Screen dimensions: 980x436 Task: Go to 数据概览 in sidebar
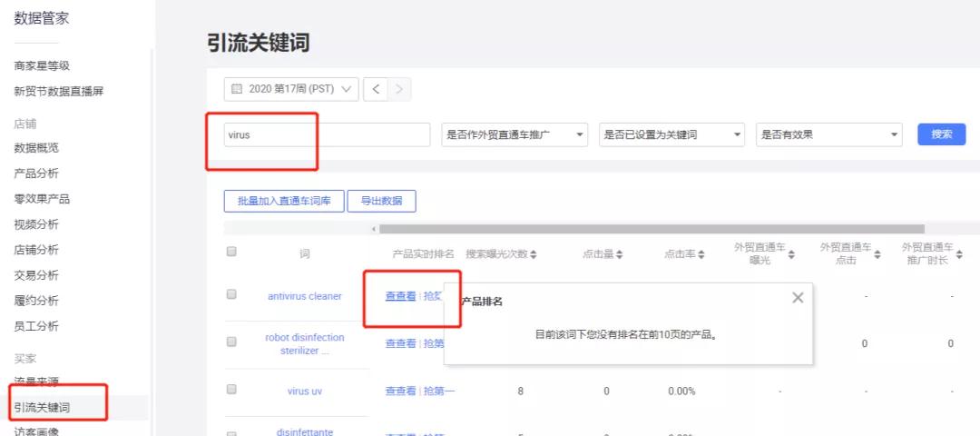click(x=36, y=148)
